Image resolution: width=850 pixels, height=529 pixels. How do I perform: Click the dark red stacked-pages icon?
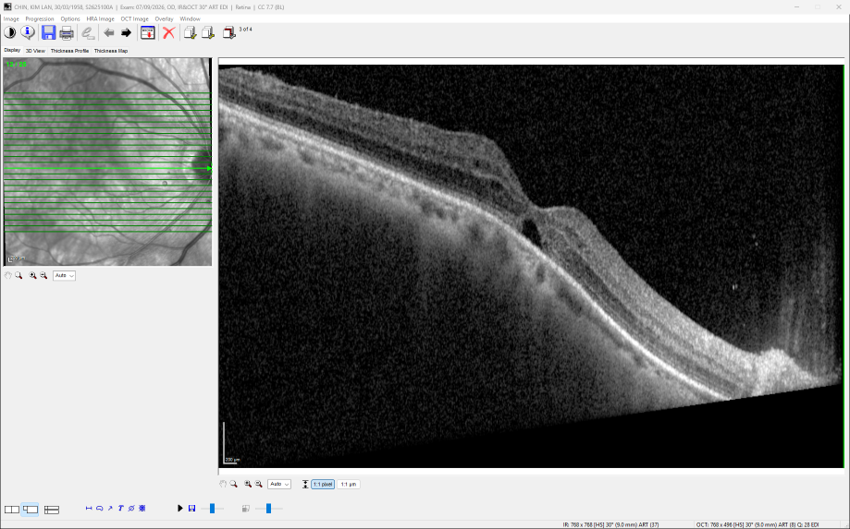[229, 33]
